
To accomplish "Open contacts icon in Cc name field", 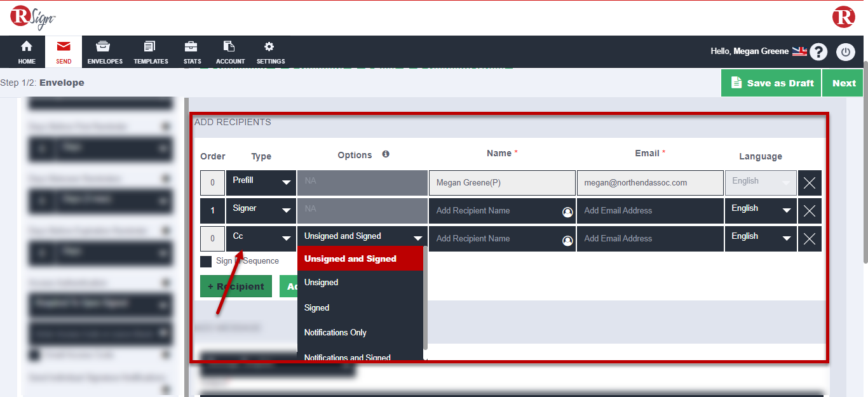I will click(567, 241).
